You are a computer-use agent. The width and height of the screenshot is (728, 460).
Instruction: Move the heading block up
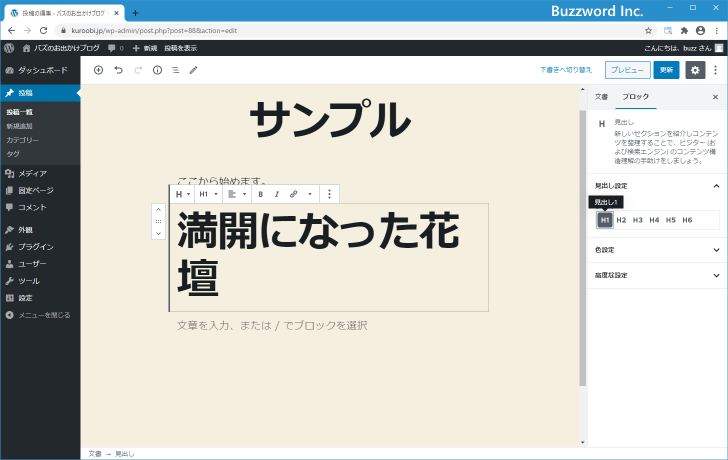point(158,210)
